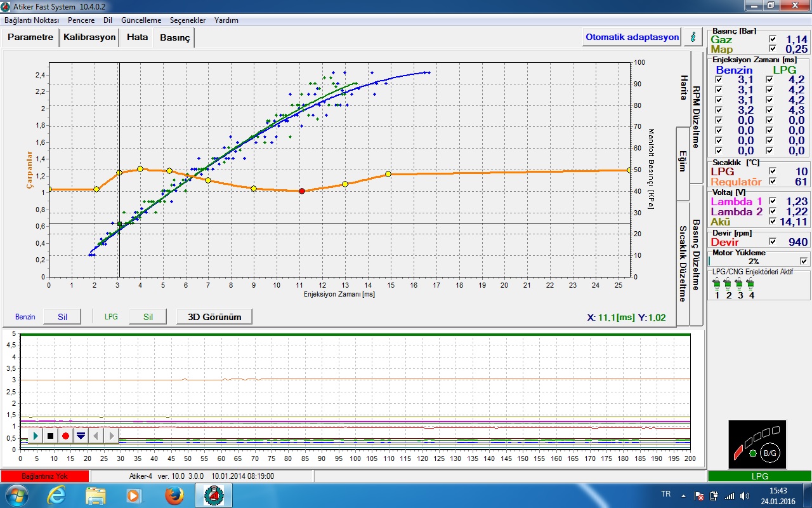The image size is (812, 508).
Task: Open Windows Explorer from the taskbar
Action: pos(96,495)
